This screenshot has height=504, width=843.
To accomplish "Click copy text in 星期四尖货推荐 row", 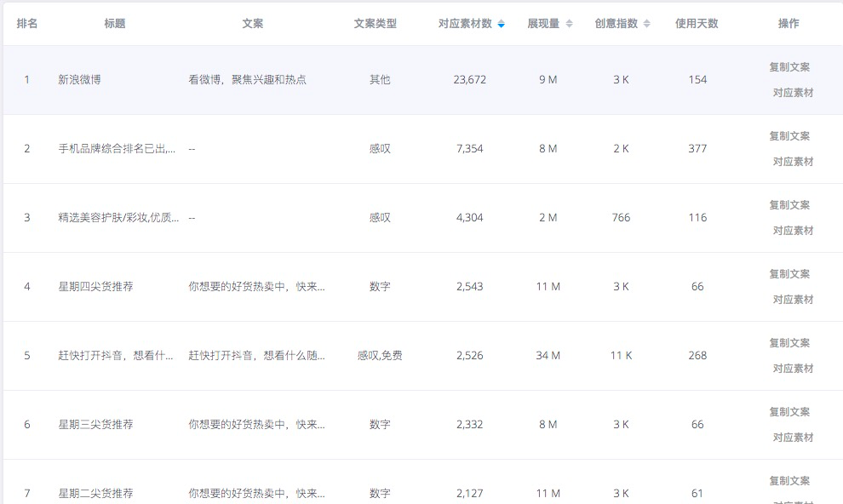I will tap(256, 286).
